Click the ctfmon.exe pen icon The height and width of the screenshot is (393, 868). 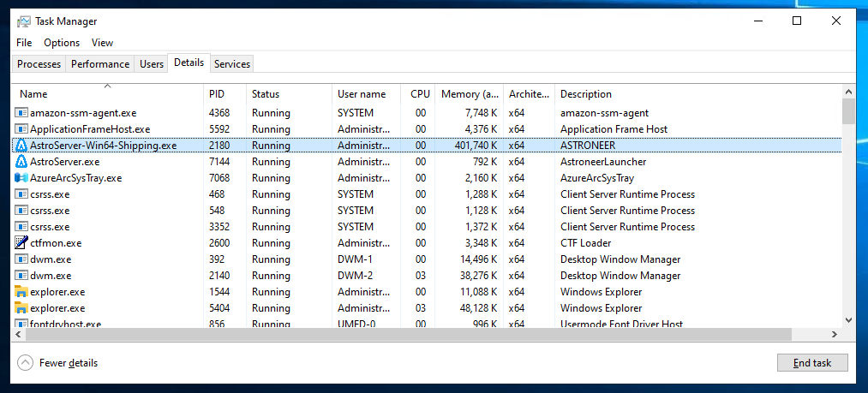[21, 243]
